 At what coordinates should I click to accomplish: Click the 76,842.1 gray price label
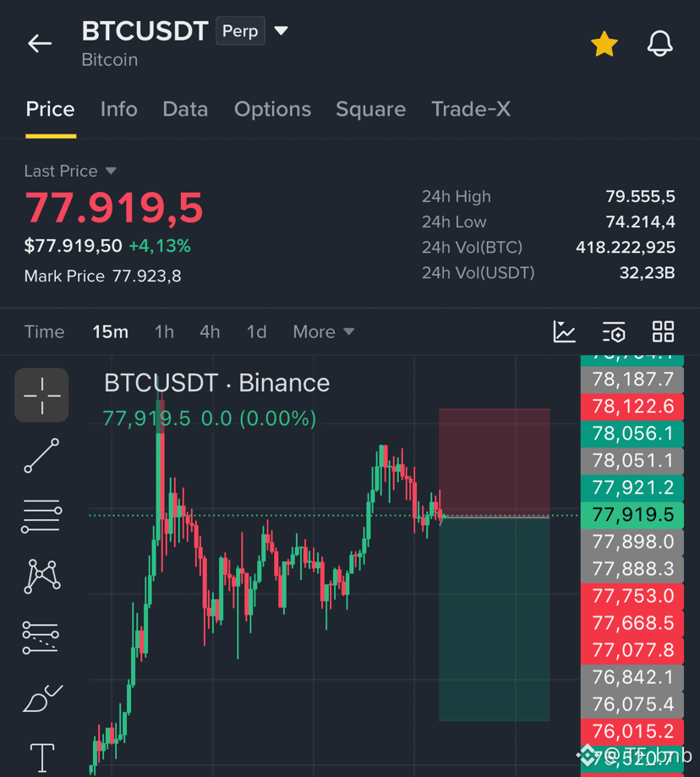pos(632,677)
